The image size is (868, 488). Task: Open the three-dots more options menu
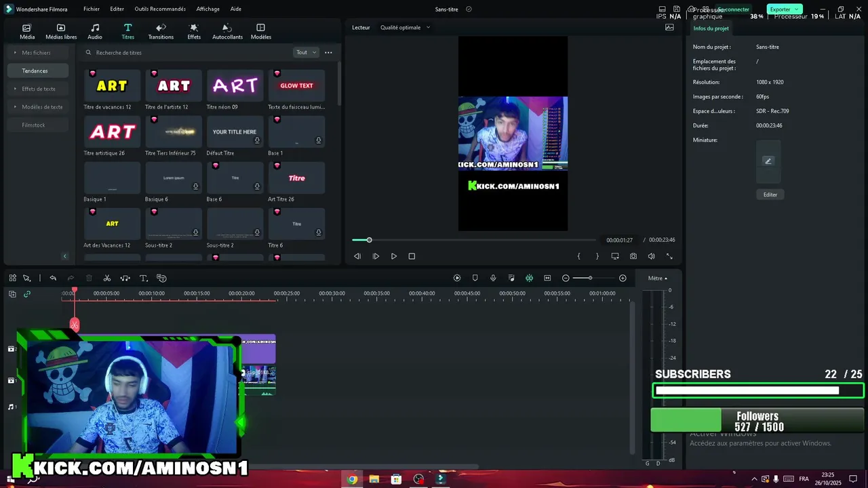coord(328,52)
